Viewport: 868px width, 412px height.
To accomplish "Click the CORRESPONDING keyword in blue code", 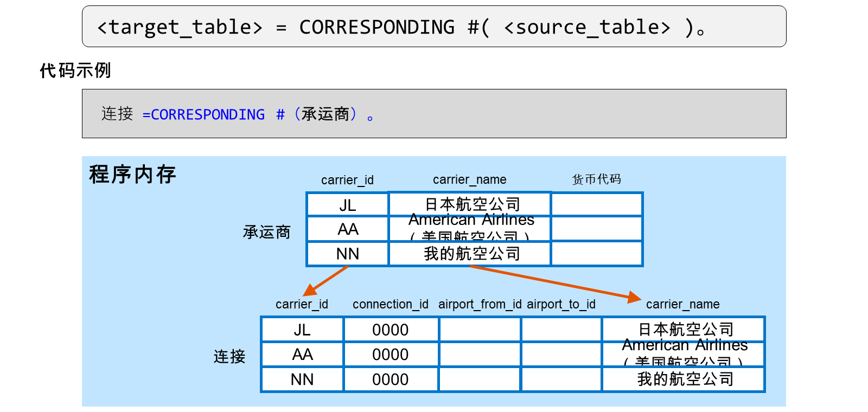I will [208, 115].
